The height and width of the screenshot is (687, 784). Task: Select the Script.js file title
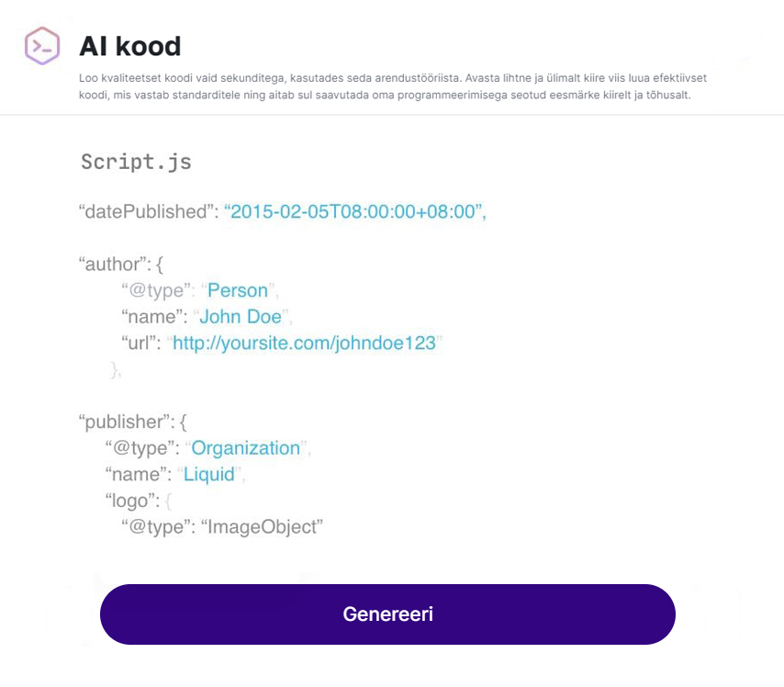coord(136,163)
